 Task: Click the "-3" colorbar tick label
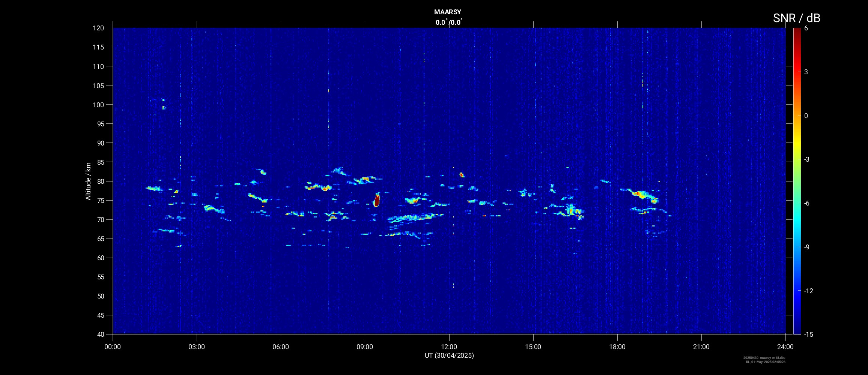pyautogui.click(x=807, y=159)
